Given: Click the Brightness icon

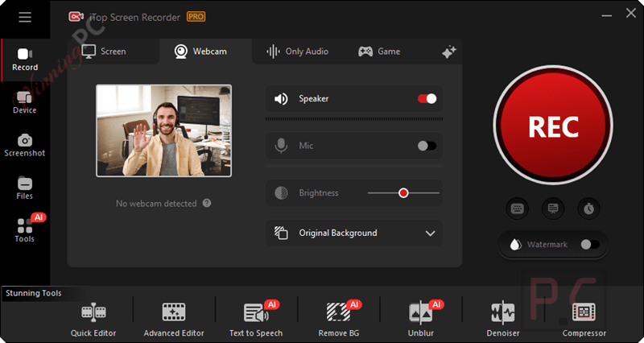Looking at the screenshot, I should pos(281,193).
